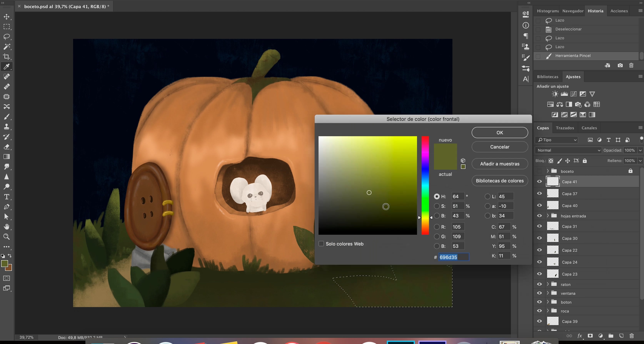Screen dimensions: 644x344
Task: Add Brightness/Contrast adjustment icon
Action: [x=555, y=94]
